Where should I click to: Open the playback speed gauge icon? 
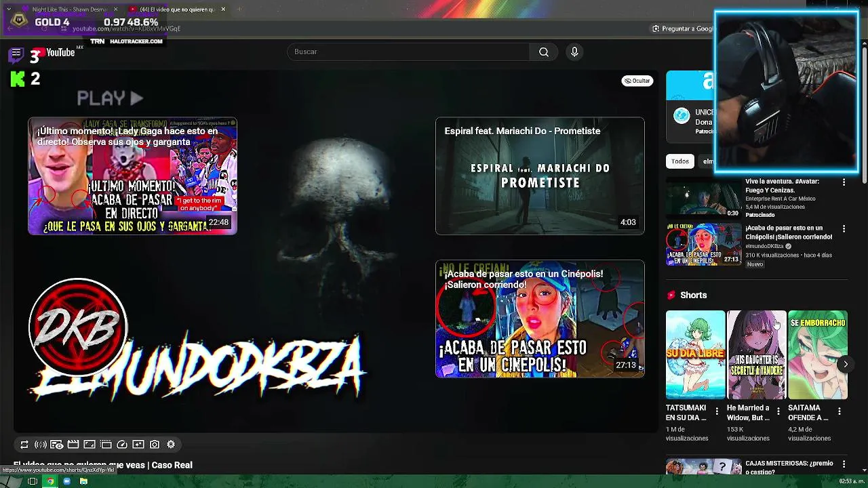[x=122, y=445]
